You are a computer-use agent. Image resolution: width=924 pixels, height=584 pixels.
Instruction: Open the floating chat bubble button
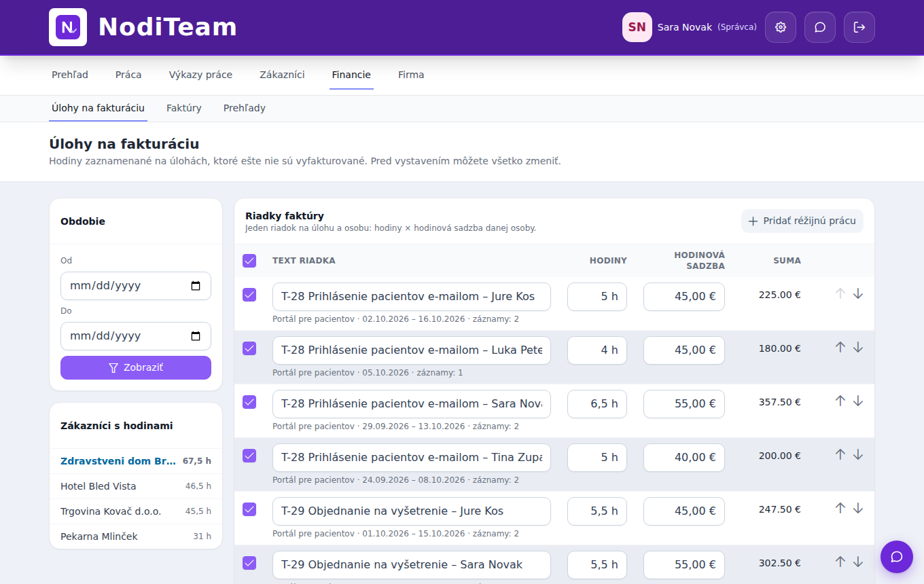coord(897,557)
